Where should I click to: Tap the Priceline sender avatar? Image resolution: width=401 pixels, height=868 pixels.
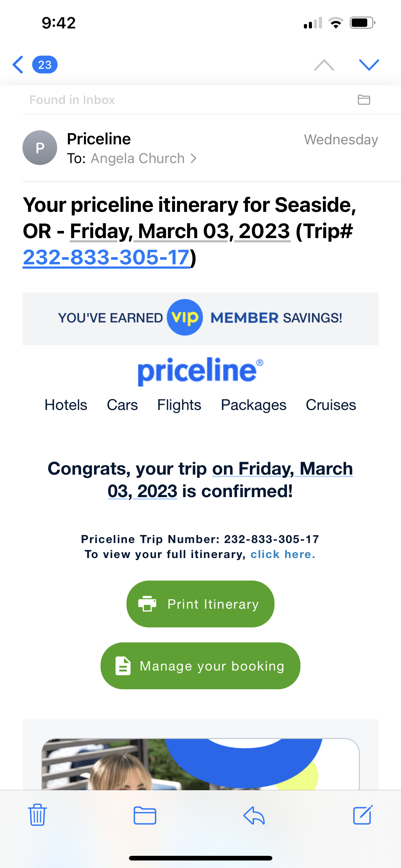tap(40, 147)
